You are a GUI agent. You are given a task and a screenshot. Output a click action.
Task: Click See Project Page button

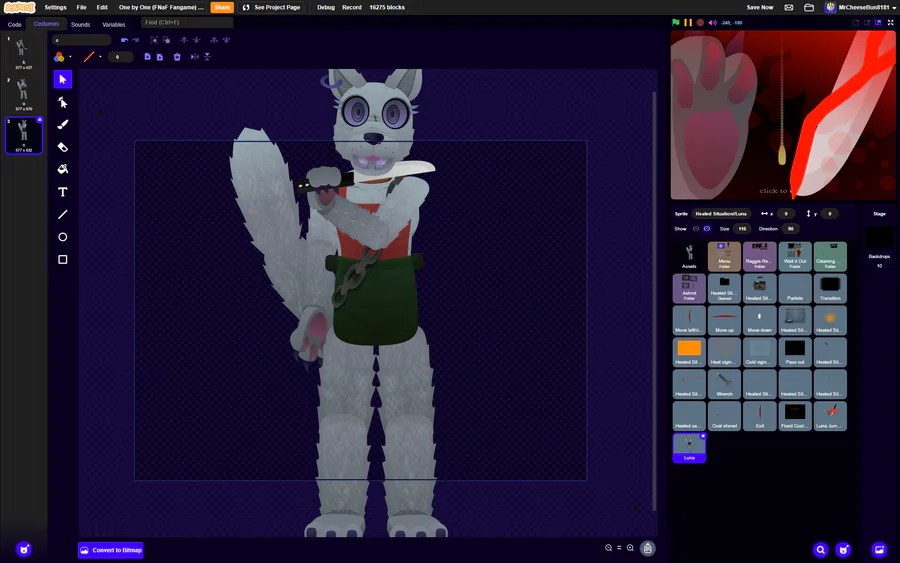[x=271, y=7]
